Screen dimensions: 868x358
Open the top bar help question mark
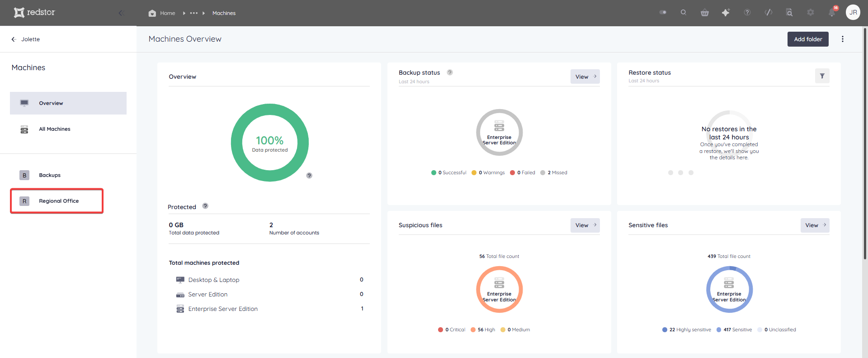tap(747, 13)
